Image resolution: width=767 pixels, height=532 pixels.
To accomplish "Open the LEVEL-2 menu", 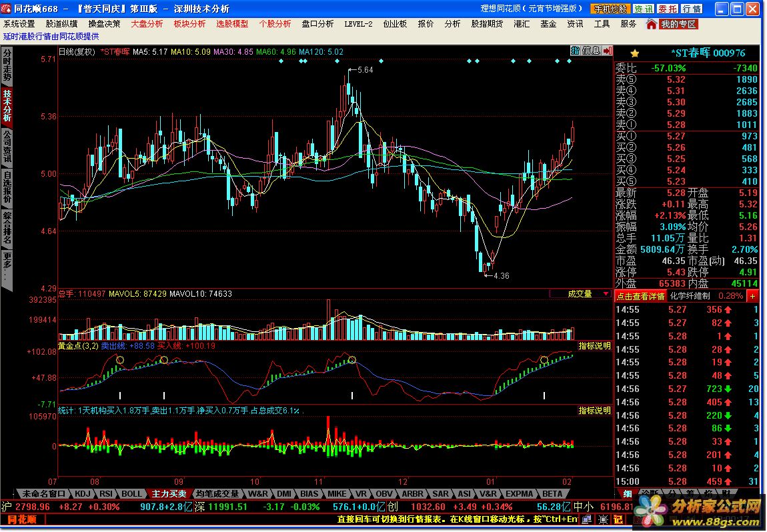I will pos(358,23).
